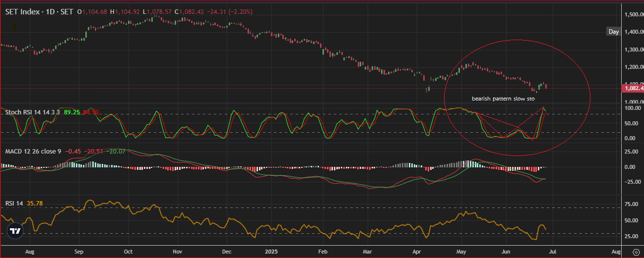Click the 75.00 RSI scale label
644x258 pixels.
(x=632, y=204)
